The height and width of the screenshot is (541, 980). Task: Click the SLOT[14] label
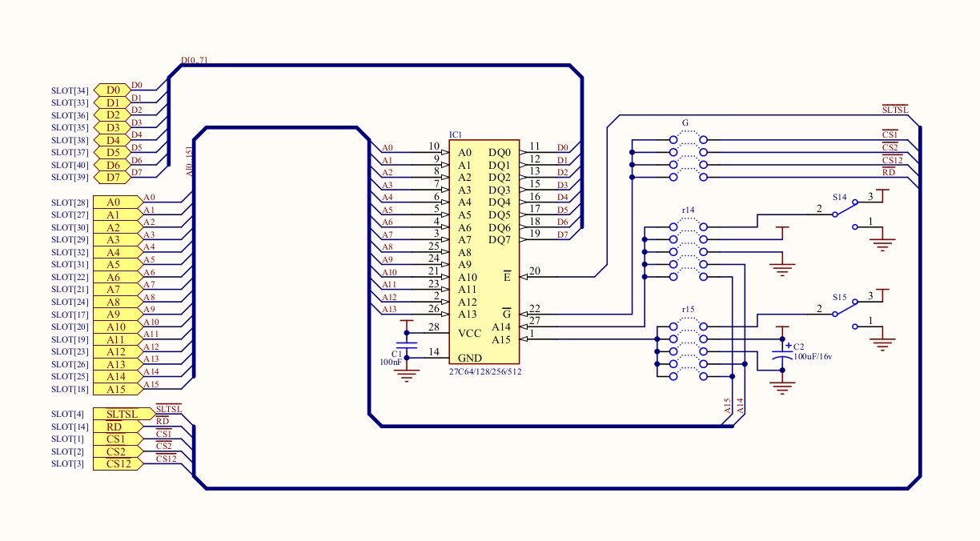(70, 427)
